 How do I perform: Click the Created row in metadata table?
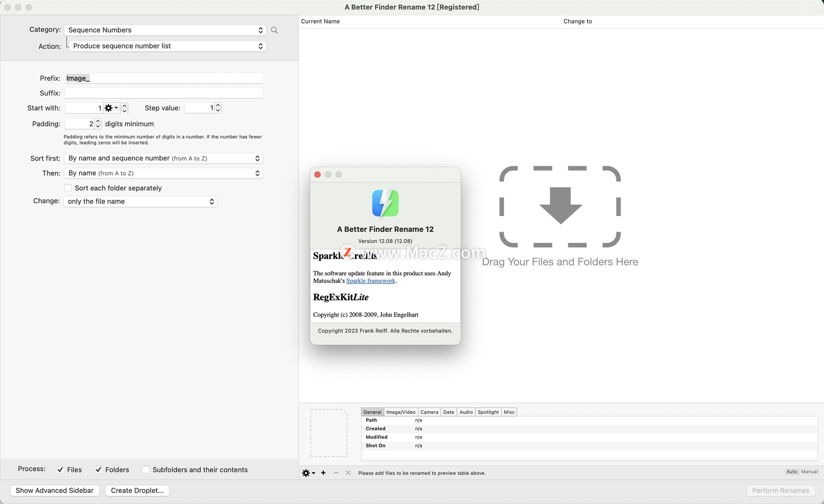coord(589,429)
